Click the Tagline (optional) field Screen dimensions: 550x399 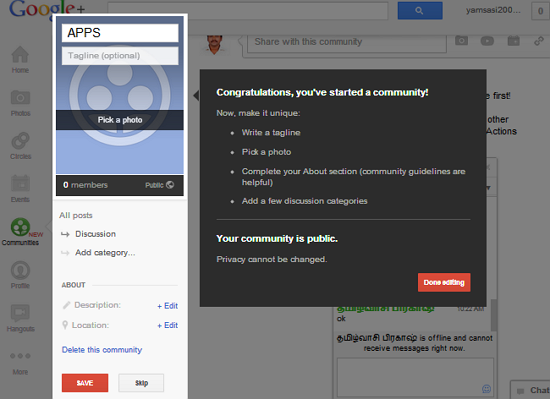pyautogui.click(x=120, y=55)
